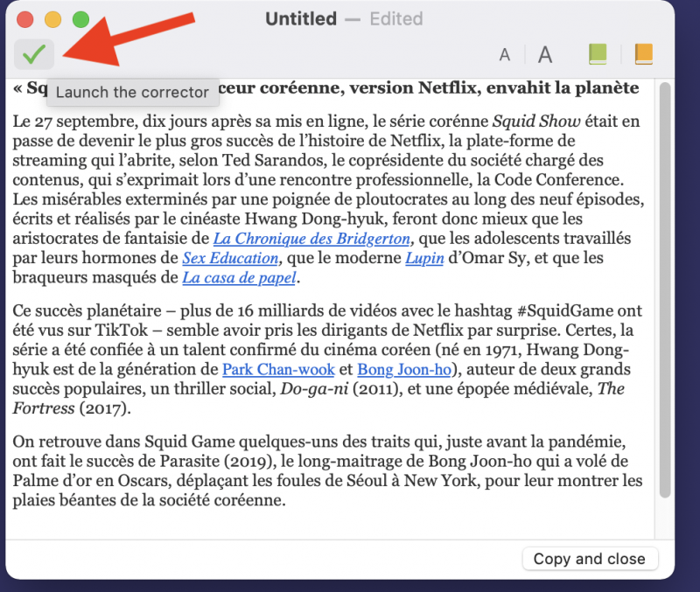Minimize the window with the yellow button
The height and width of the screenshot is (592, 700).
[x=53, y=19]
